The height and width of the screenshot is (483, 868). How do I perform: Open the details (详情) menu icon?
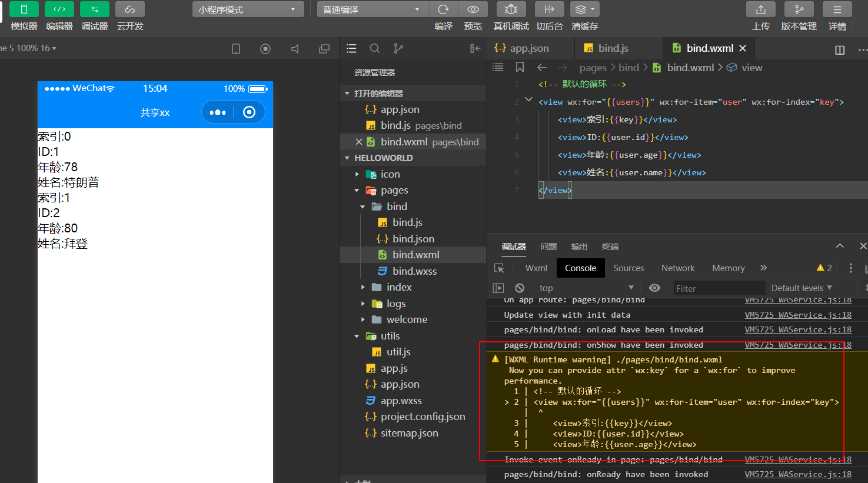[x=837, y=9]
